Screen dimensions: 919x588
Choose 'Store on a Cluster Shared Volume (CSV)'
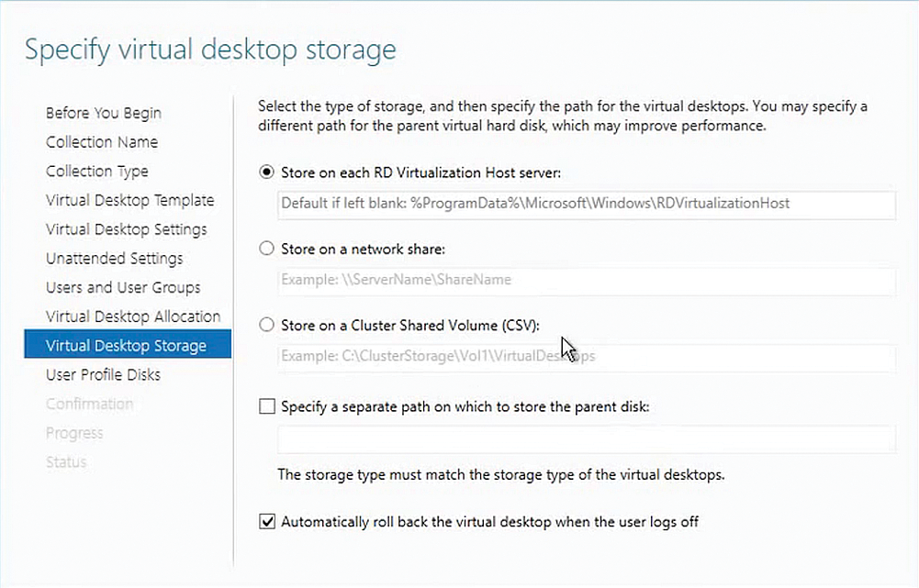click(x=266, y=325)
